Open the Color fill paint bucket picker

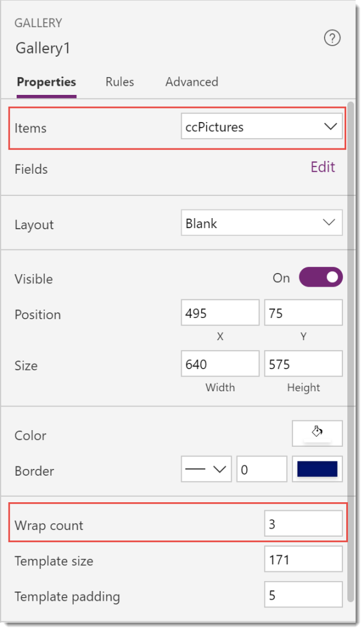(317, 433)
